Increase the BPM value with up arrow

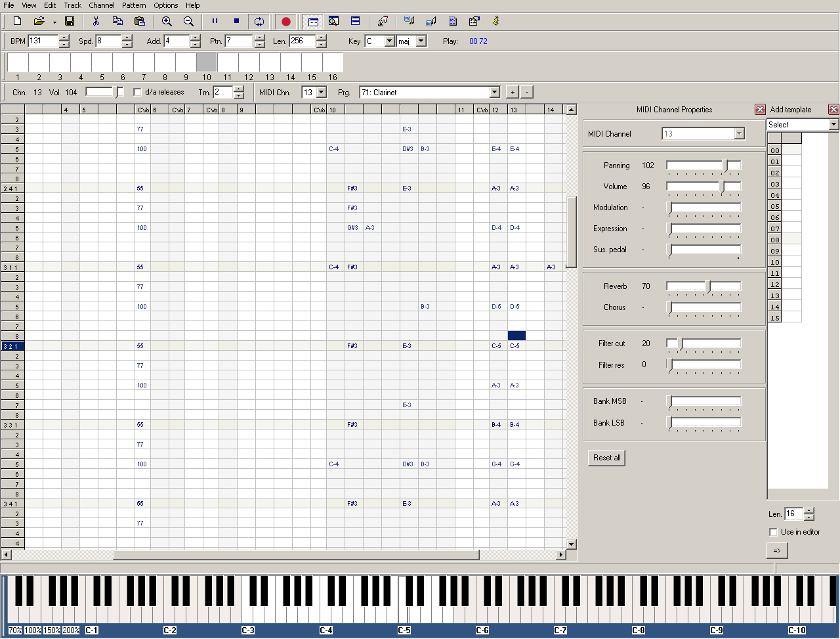[x=64, y=38]
